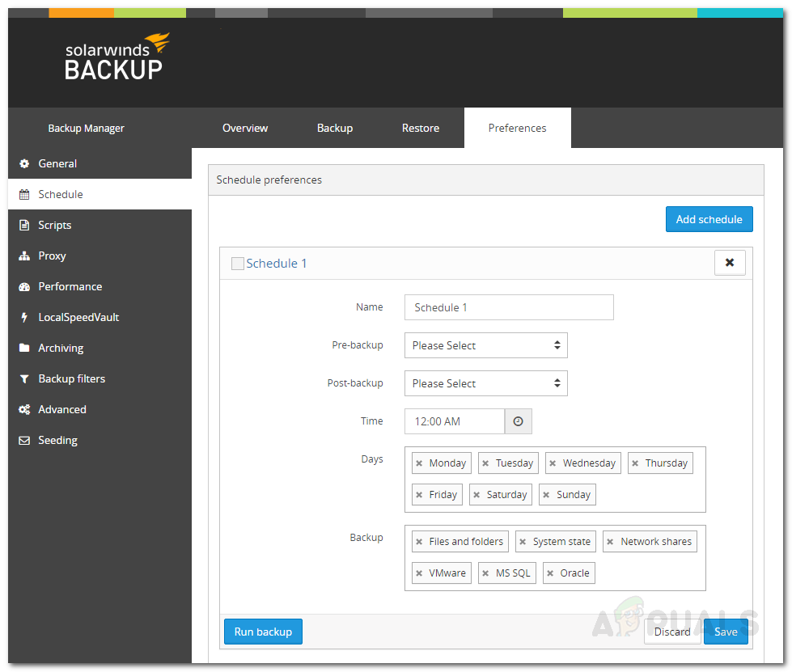This screenshot has height=672, width=792.
Task: Remove Friday from the Days list
Action: click(x=419, y=495)
